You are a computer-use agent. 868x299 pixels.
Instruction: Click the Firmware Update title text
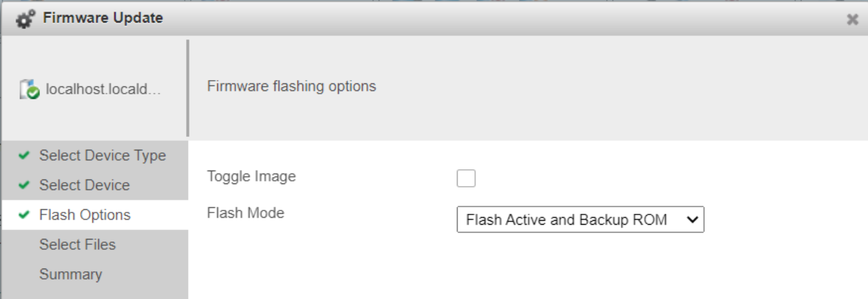click(103, 18)
